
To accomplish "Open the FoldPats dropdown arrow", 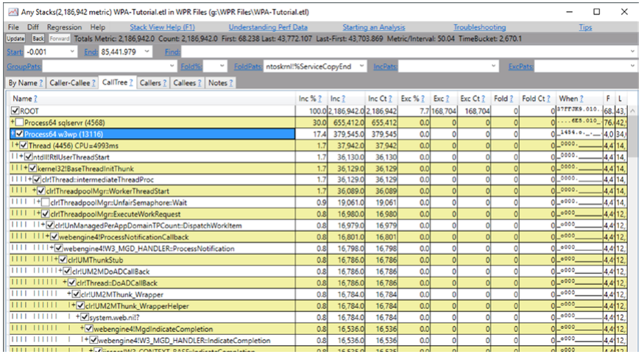I will tap(361, 66).
